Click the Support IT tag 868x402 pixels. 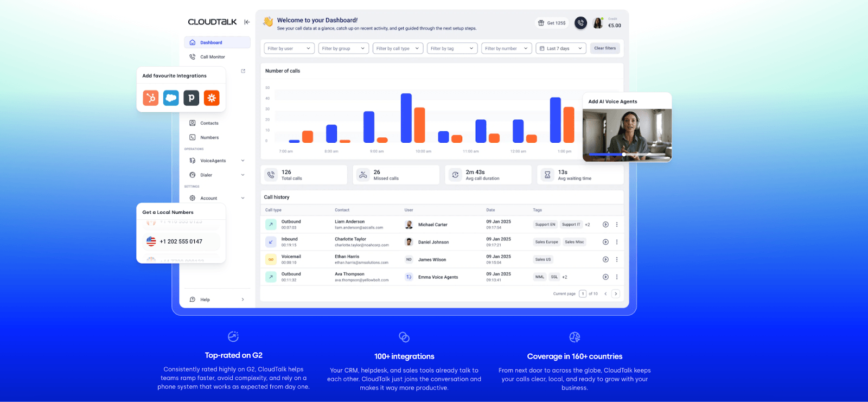(x=571, y=225)
